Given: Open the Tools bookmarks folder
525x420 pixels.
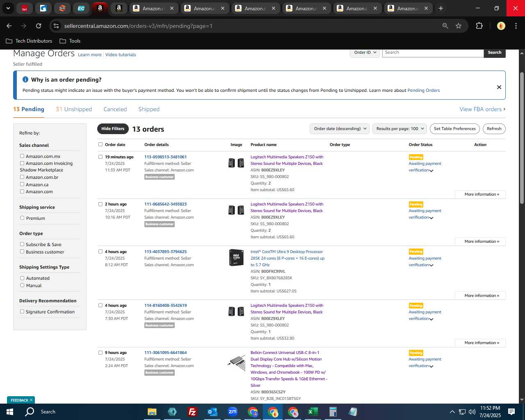Looking at the screenshot, I should (70, 41).
